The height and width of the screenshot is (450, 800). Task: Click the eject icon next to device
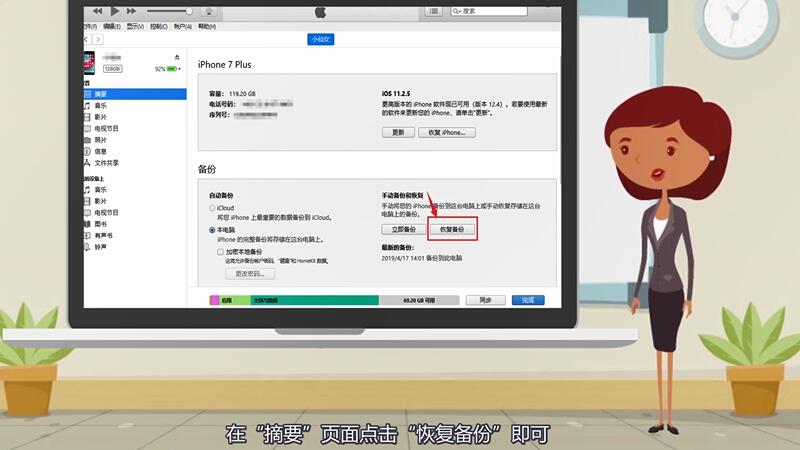coord(177,57)
